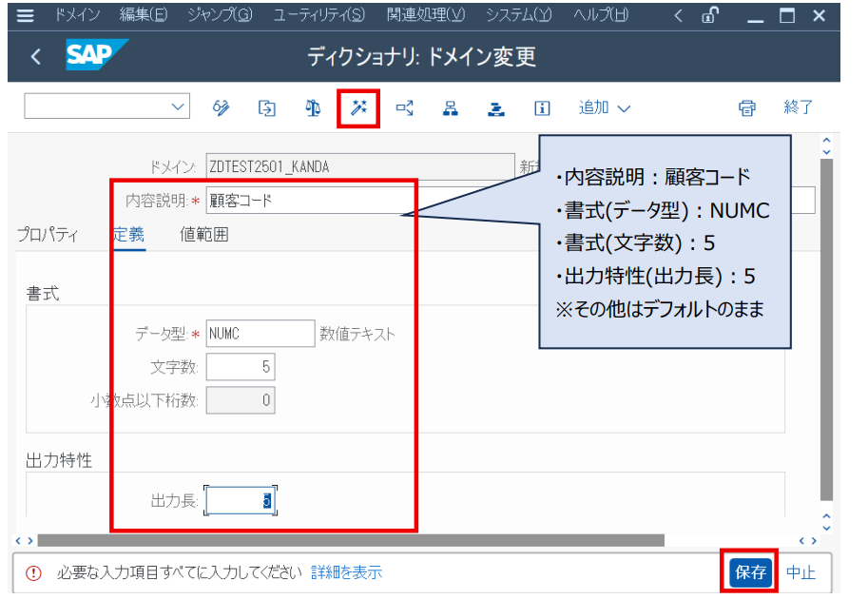This screenshot has height=599, width=868.
Task: Switch to the プロパティ tab
Action: 48,235
